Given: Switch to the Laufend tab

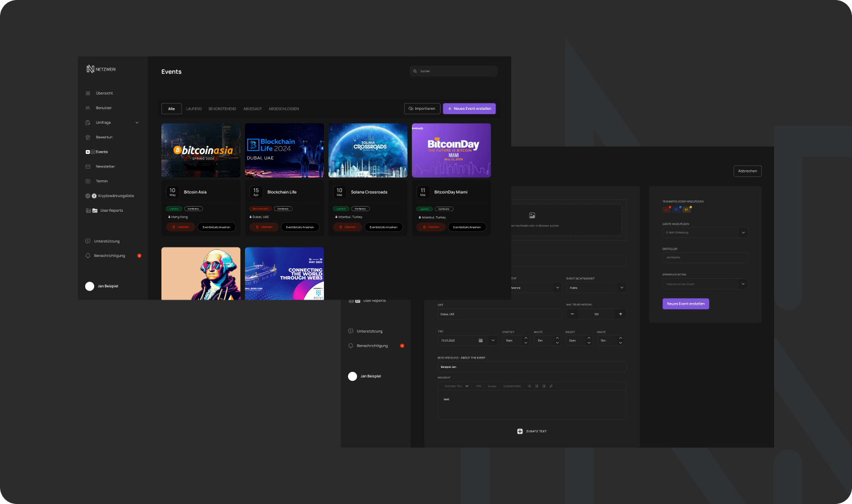Looking at the screenshot, I should 194,109.
